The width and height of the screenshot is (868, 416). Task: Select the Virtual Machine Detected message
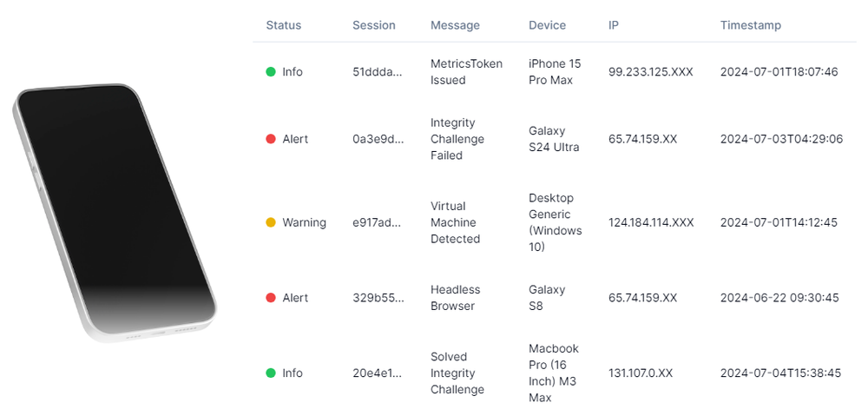(455, 222)
